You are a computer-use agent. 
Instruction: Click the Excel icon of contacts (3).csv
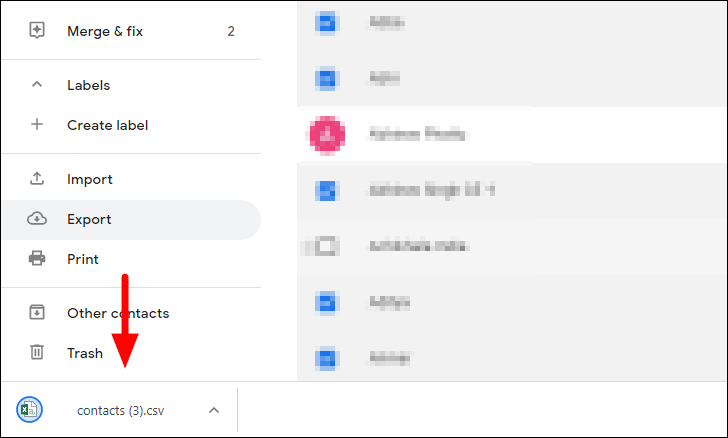(29, 410)
